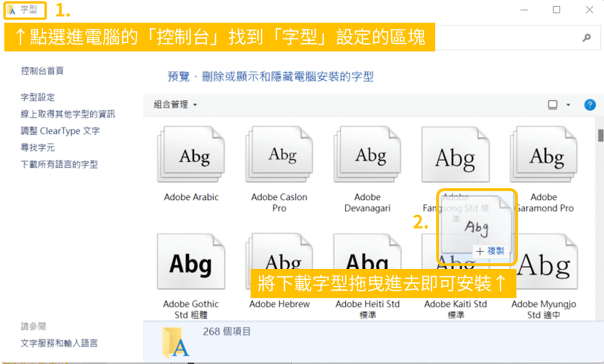Click 線上取得其他字型的資訊 link
Viewport: 604px width, 364px height.
[68, 114]
